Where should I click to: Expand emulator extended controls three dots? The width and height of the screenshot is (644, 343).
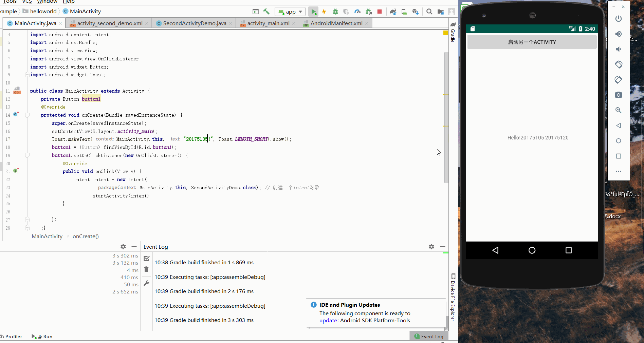click(618, 171)
